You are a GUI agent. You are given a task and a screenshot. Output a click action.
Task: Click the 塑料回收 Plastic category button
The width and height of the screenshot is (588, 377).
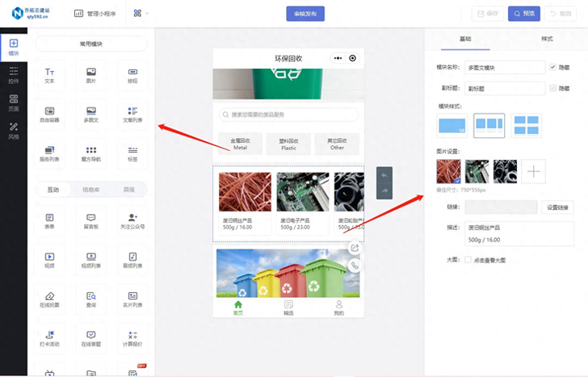click(288, 144)
